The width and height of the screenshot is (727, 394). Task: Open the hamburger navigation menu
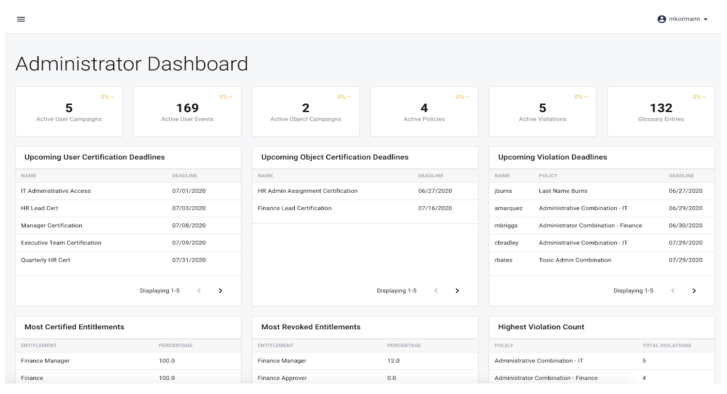[x=21, y=19]
